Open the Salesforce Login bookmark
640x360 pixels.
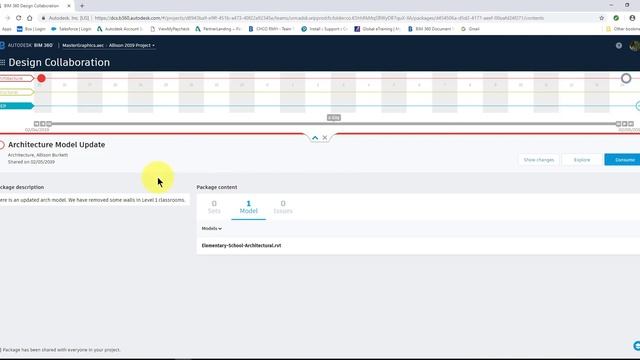click(x=71, y=29)
